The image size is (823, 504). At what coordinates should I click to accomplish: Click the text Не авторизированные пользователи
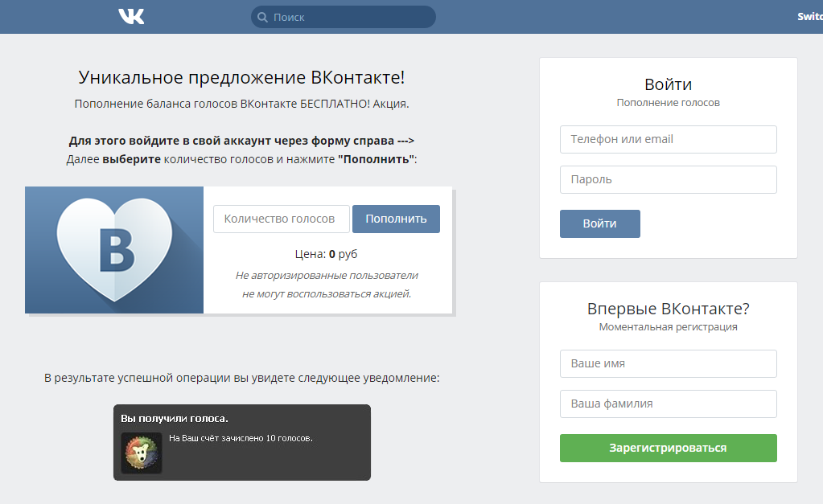(327, 276)
